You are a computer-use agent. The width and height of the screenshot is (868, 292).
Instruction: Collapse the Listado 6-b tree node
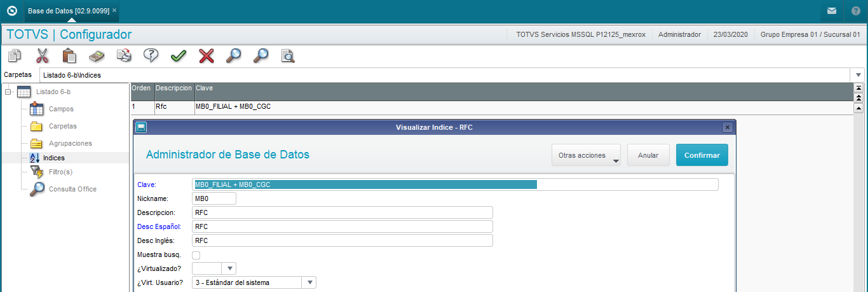[8, 92]
